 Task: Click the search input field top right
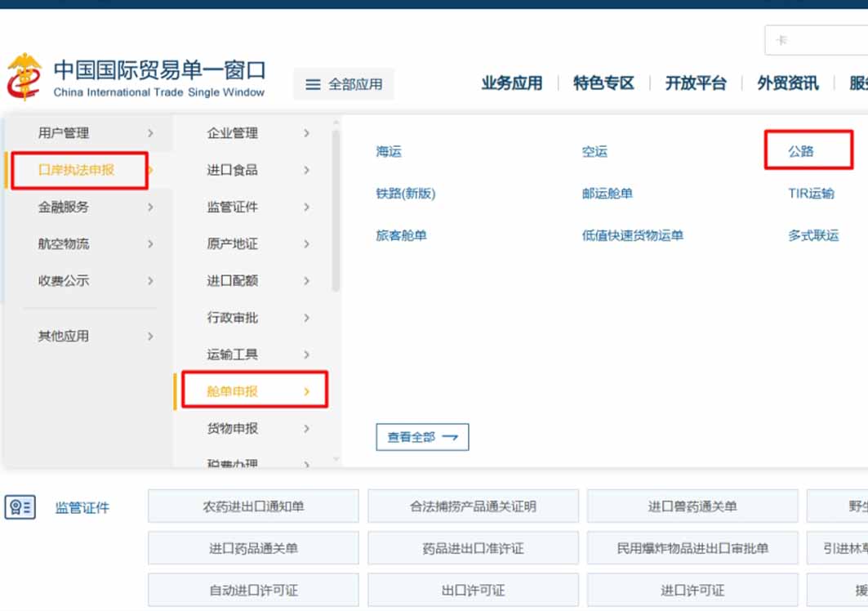[817, 39]
